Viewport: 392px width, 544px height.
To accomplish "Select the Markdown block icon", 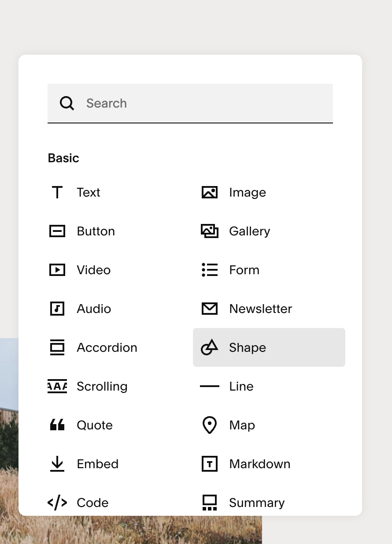I will 209,464.
